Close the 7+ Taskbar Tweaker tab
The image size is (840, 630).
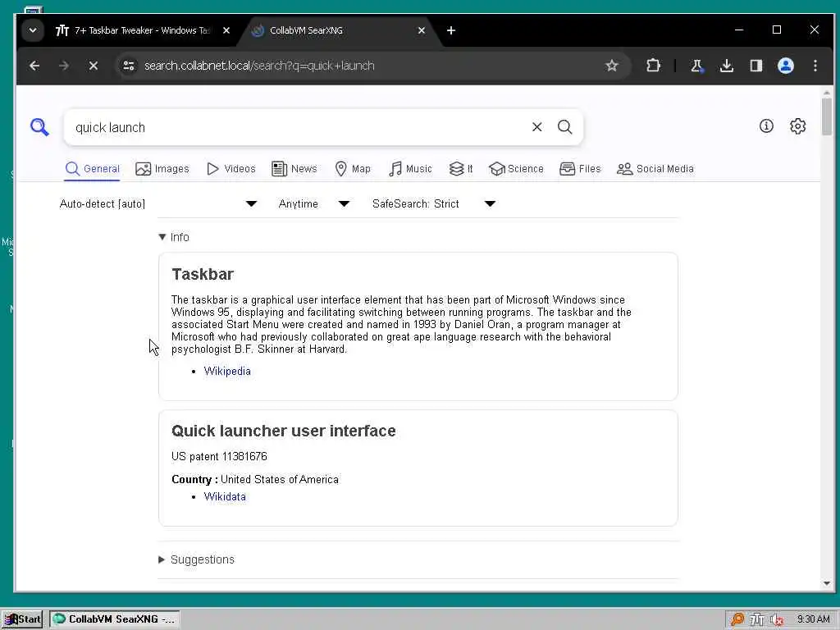[226, 30]
